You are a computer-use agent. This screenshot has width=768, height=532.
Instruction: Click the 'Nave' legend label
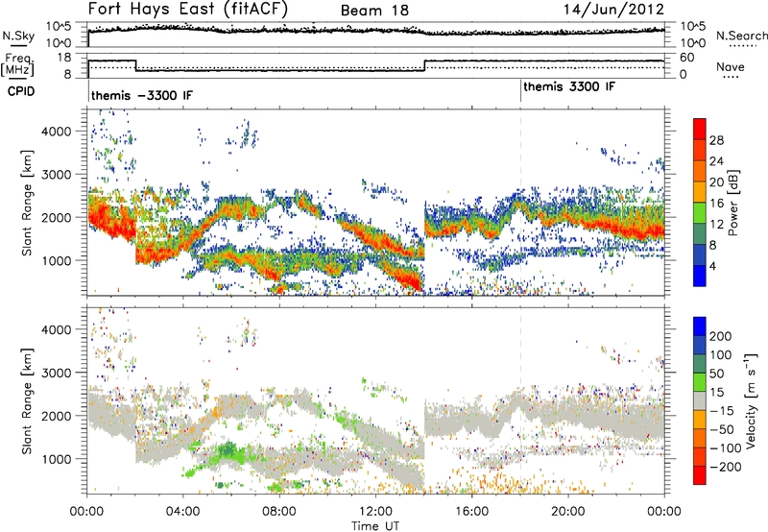click(731, 67)
